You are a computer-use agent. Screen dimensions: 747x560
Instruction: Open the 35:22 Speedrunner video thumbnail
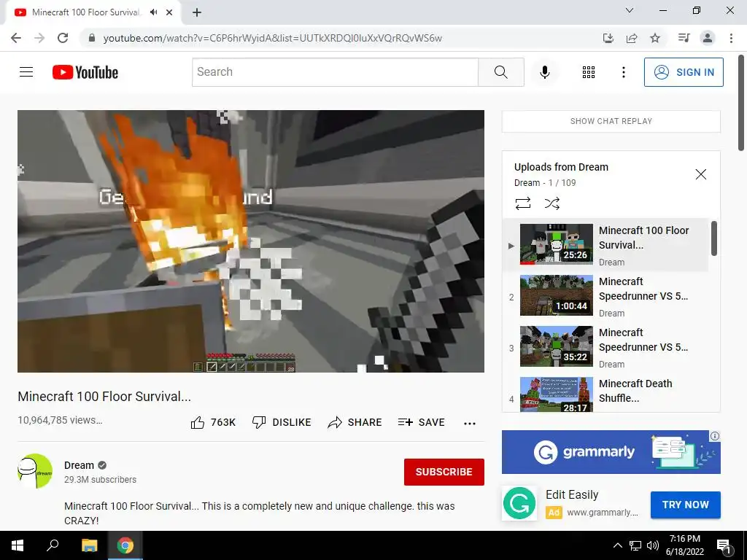click(557, 346)
